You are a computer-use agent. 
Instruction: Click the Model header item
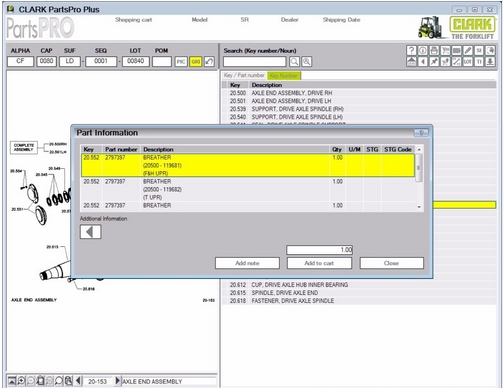pos(199,20)
